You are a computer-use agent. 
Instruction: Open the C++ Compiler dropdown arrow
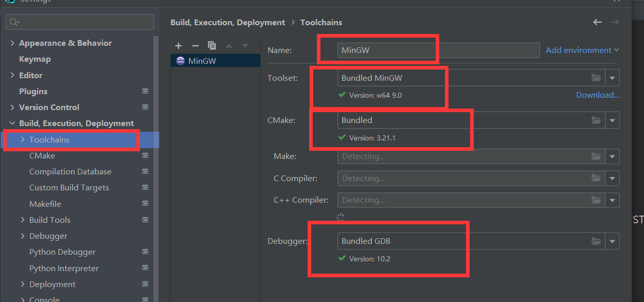(612, 200)
